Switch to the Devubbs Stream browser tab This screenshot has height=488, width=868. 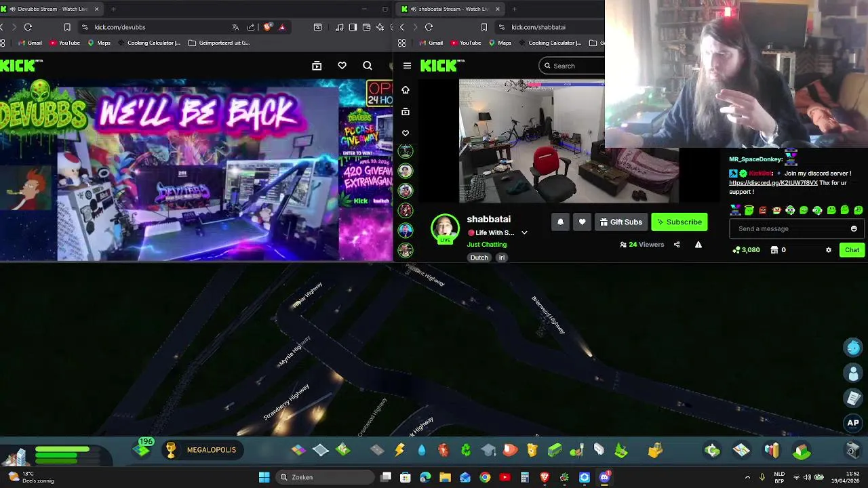tap(52, 9)
